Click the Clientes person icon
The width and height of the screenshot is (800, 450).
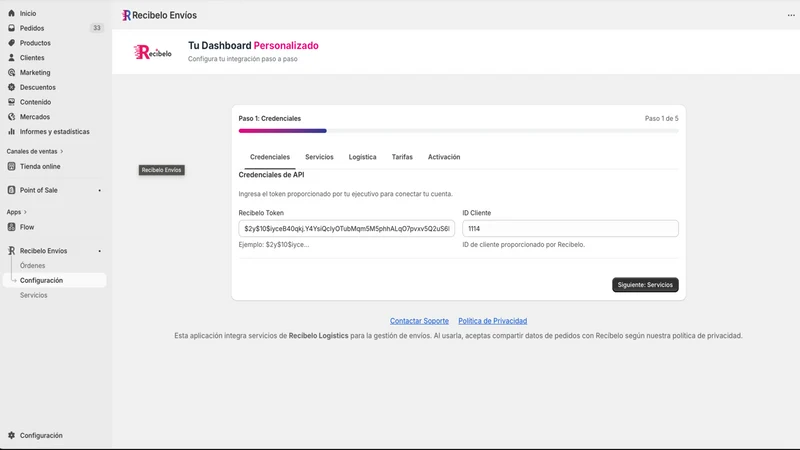tap(11, 58)
